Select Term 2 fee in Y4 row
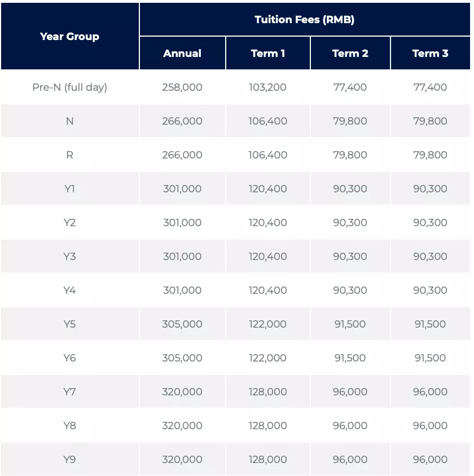This screenshot has width=474, height=476. click(350, 290)
